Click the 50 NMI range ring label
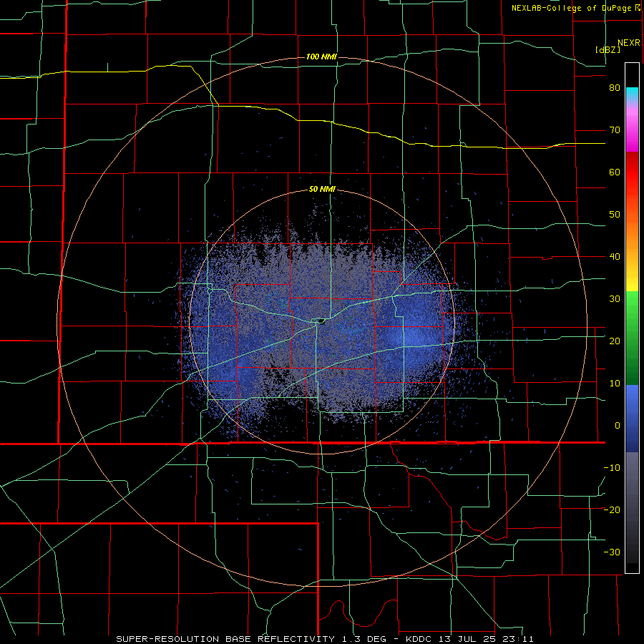 [322, 190]
